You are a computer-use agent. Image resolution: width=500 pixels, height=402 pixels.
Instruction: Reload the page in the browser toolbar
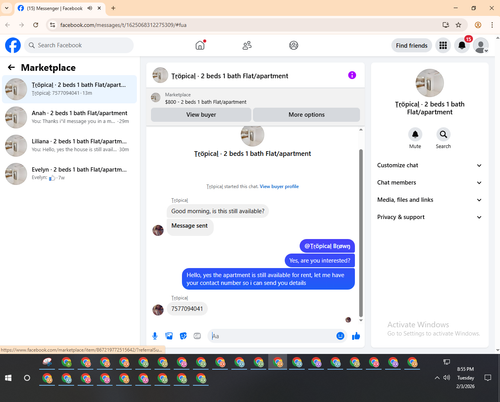pos(36,25)
